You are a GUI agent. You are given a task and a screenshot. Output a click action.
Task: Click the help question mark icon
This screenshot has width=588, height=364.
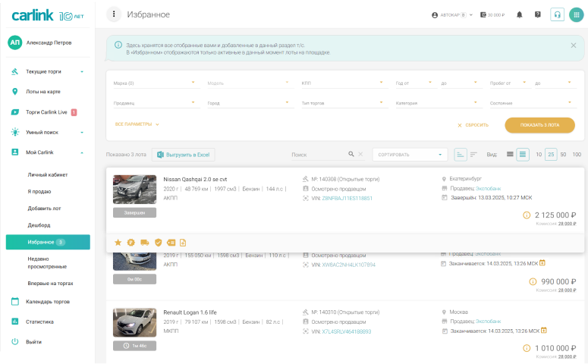point(538,14)
